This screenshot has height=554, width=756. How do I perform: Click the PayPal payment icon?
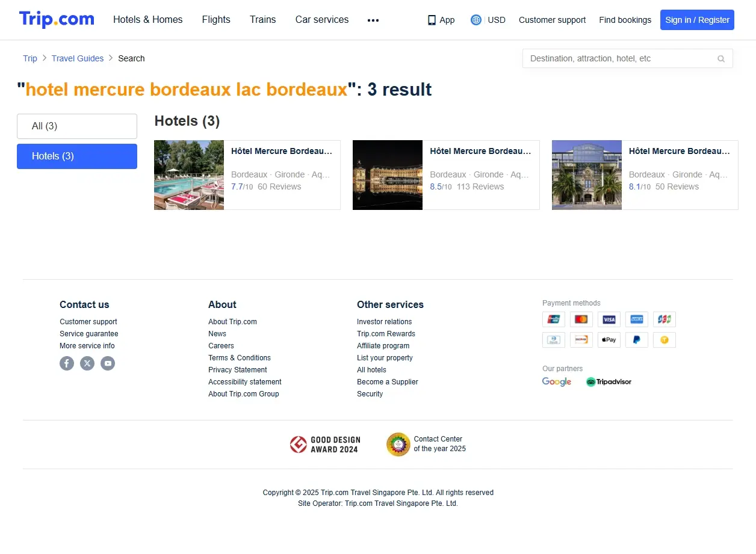[637, 340]
